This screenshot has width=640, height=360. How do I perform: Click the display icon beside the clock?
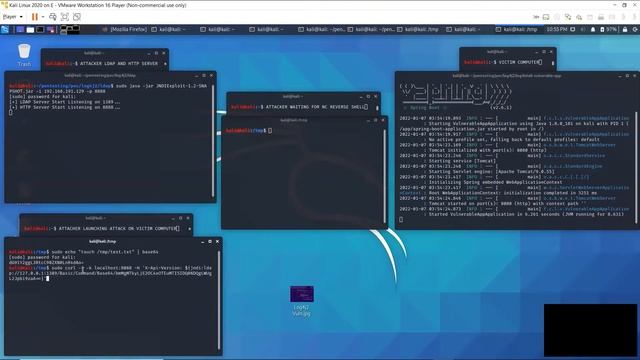point(573,29)
